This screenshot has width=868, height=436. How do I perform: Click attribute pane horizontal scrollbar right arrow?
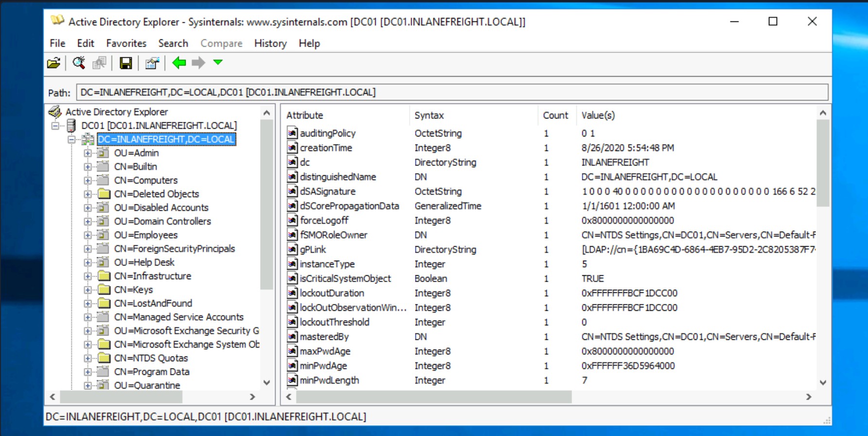[x=809, y=397]
